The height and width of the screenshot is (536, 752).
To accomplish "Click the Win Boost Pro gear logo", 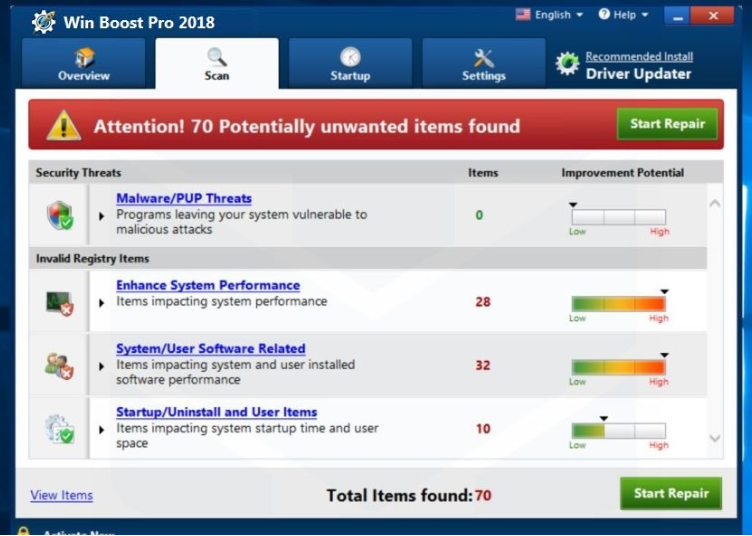I will (x=43, y=22).
